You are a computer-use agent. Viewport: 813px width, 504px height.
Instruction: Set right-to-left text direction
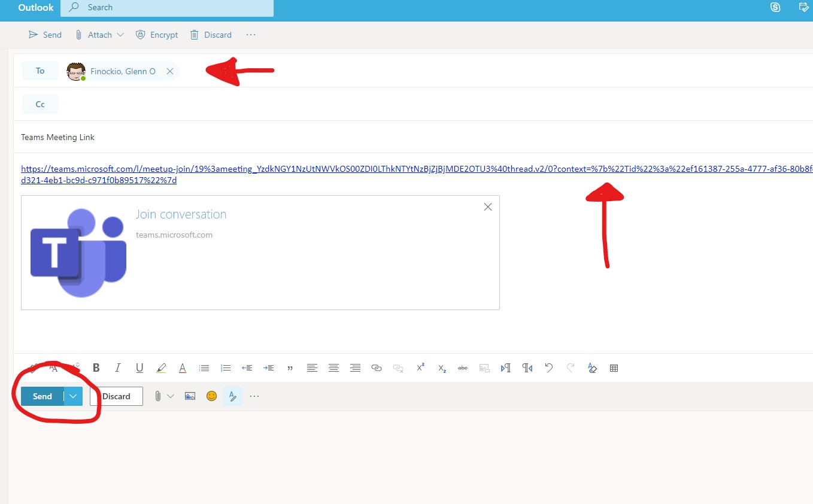point(527,368)
